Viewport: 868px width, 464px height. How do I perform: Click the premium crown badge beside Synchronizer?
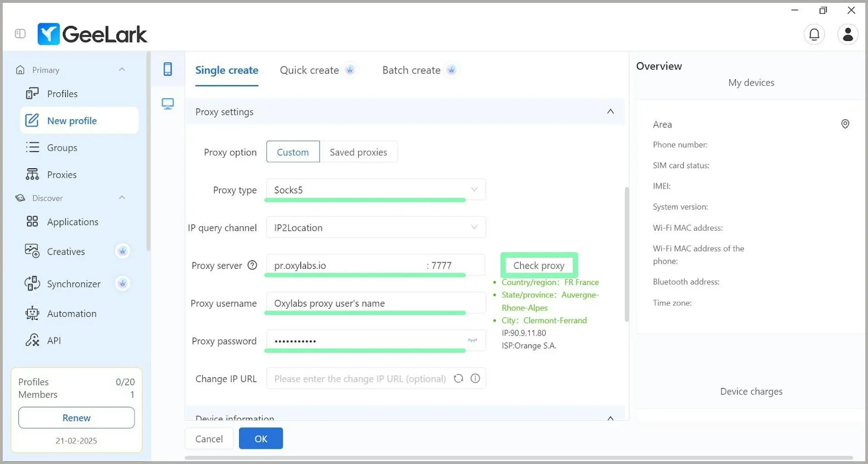123,283
